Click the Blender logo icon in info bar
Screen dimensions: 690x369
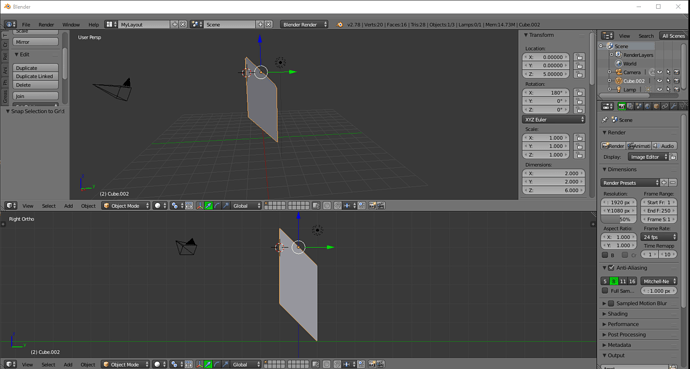click(x=340, y=25)
